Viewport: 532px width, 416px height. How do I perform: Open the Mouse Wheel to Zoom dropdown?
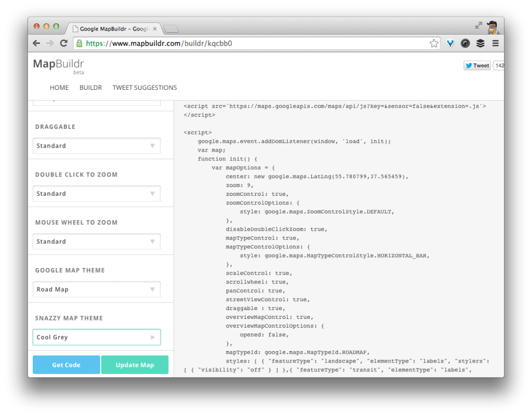[96, 241]
